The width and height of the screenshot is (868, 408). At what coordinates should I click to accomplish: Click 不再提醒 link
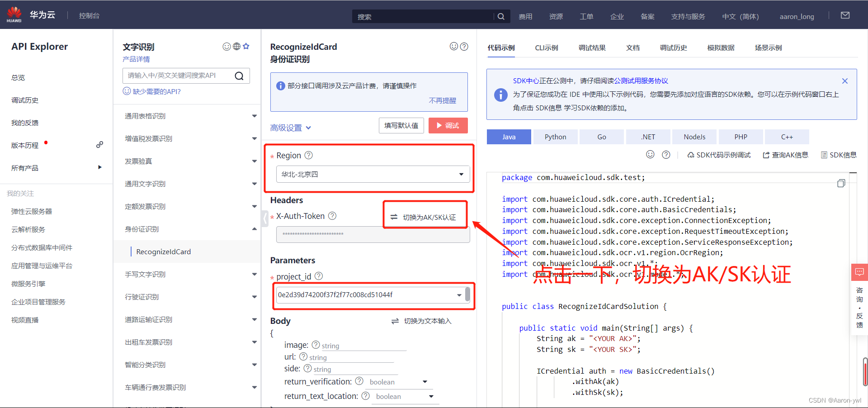[x=443, y=100]
